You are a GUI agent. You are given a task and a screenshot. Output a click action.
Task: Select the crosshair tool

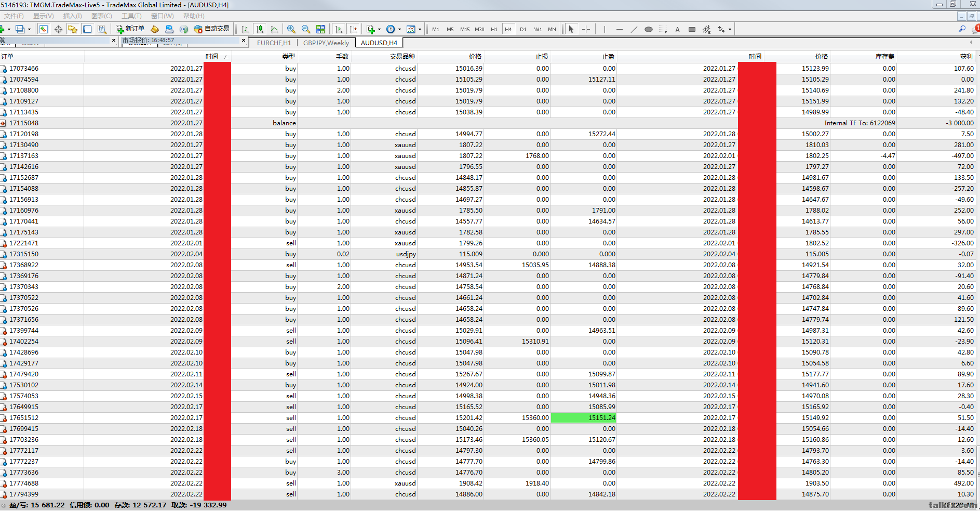coord(586,29)
